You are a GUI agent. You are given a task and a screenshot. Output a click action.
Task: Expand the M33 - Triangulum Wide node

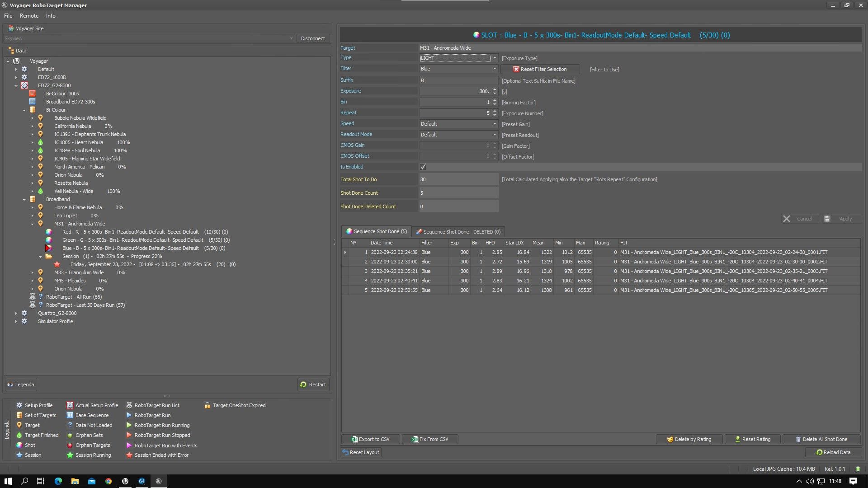coord(33,272)
